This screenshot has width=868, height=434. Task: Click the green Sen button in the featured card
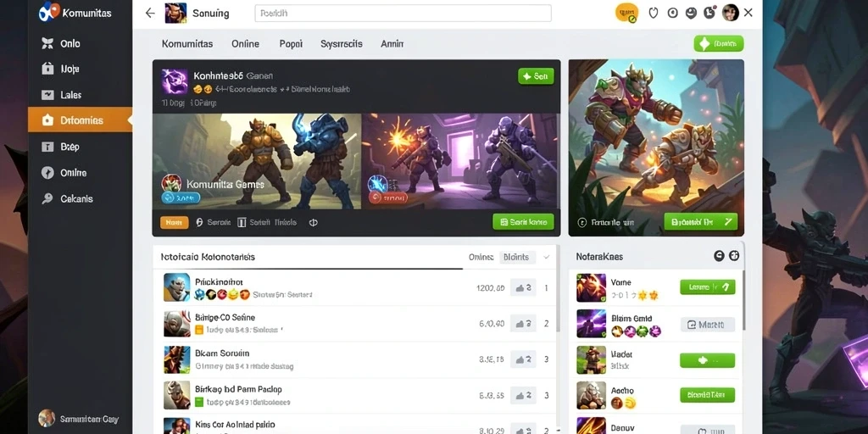click(x=536, y=76)
